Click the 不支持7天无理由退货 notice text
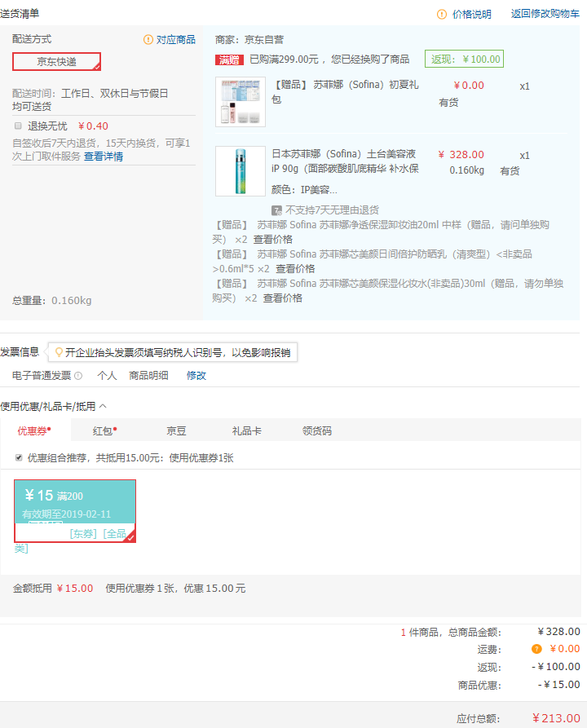Screen dimensions: 587x728 (x=332, y=210)
